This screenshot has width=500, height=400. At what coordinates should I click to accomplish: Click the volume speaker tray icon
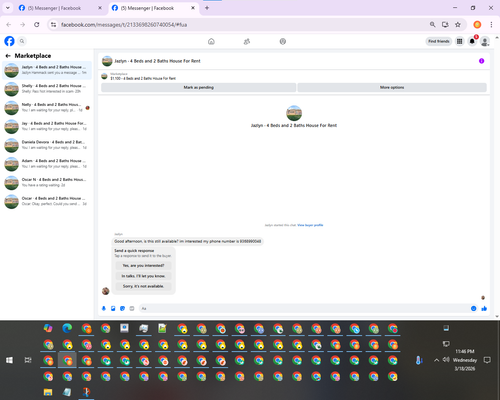coord(446,360)
